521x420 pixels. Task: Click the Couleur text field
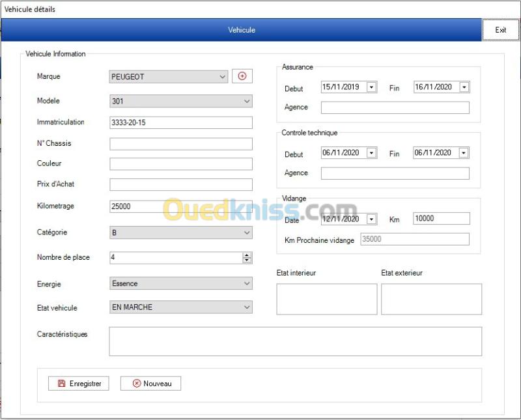[x=181, y=164]
